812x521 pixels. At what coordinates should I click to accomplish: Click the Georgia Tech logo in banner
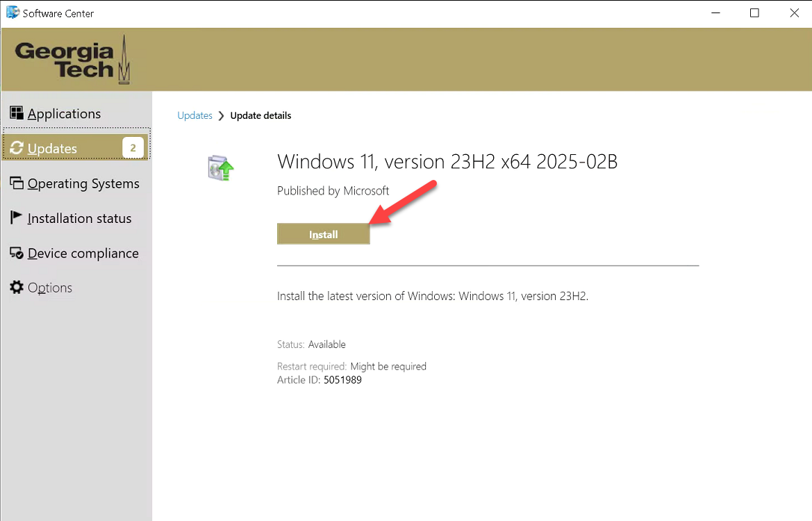coord(72,60)
